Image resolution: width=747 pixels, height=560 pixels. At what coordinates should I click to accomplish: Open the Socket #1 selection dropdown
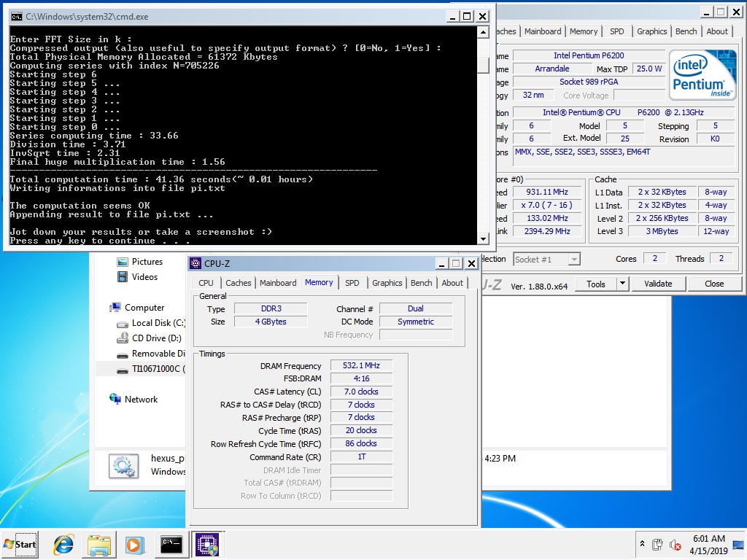pyautogui.click(x=546, y=260)
